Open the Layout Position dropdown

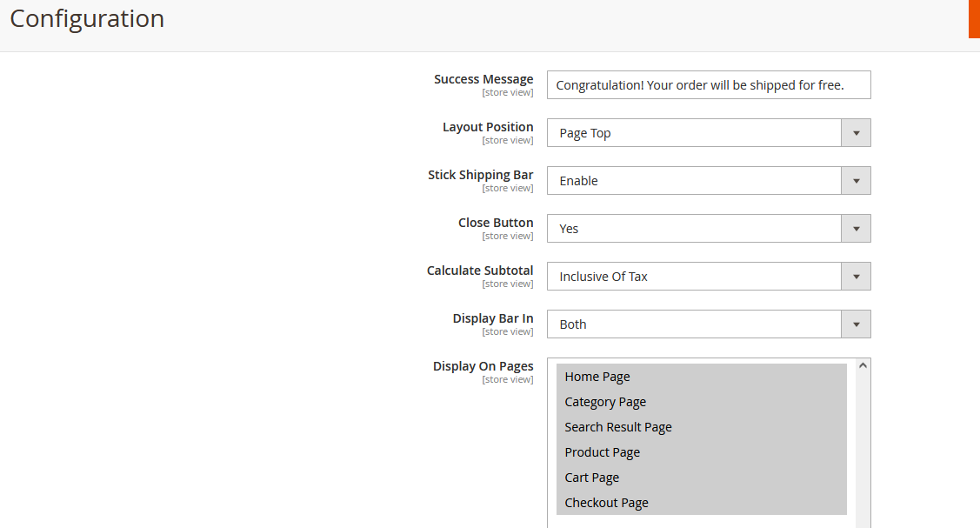point(708,133)
